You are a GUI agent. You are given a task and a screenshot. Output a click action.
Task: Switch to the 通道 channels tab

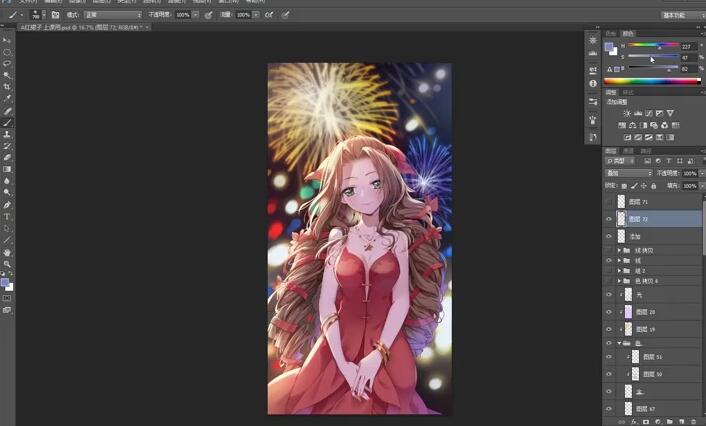(628, 151)
